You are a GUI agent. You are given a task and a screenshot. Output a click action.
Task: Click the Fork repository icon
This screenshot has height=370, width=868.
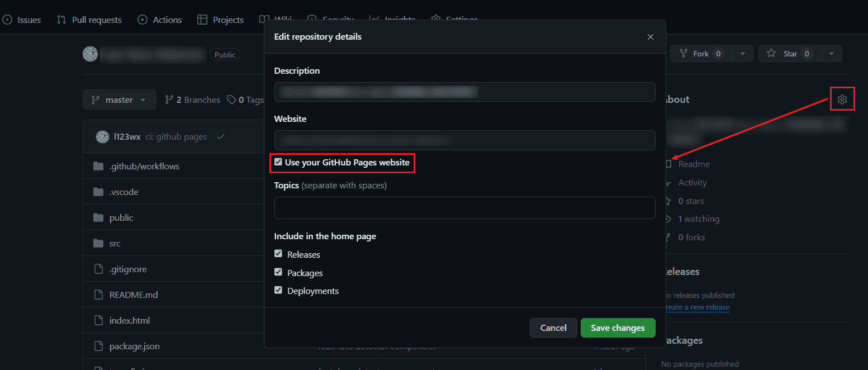(x=683, y=54)
